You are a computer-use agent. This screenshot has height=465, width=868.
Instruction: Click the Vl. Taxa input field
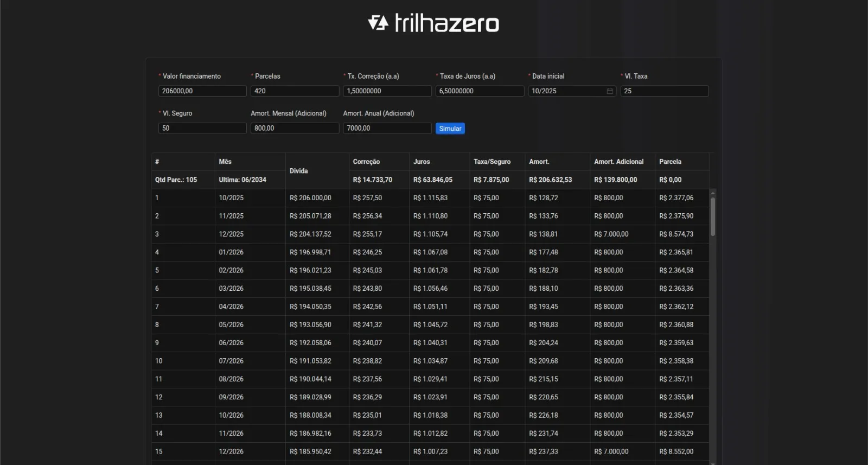click(x=664, y=91)
